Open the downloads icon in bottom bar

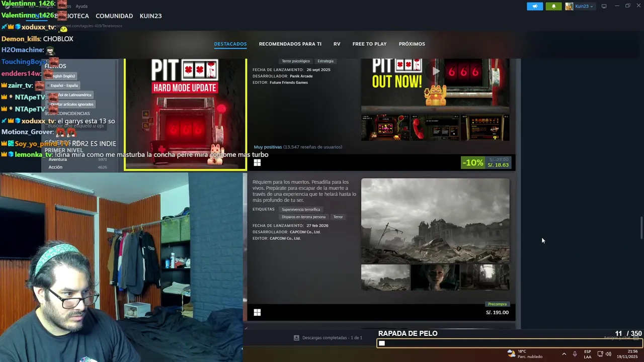click(296, 338)
